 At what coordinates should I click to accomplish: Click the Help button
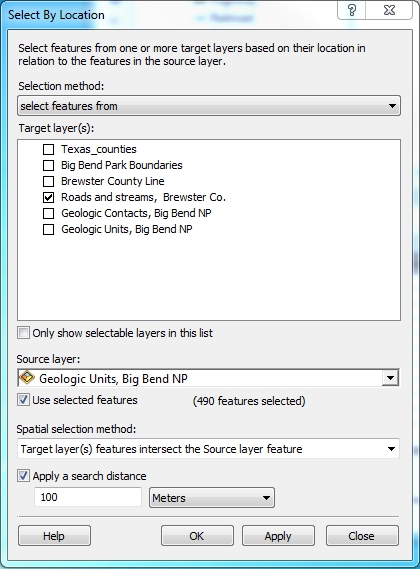54,536
